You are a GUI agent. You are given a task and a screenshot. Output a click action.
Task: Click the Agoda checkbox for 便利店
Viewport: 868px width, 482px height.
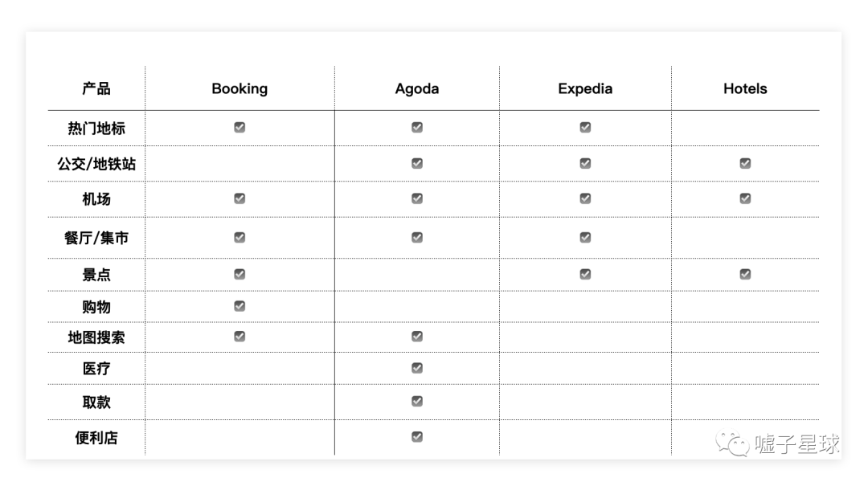coord(417,437)
